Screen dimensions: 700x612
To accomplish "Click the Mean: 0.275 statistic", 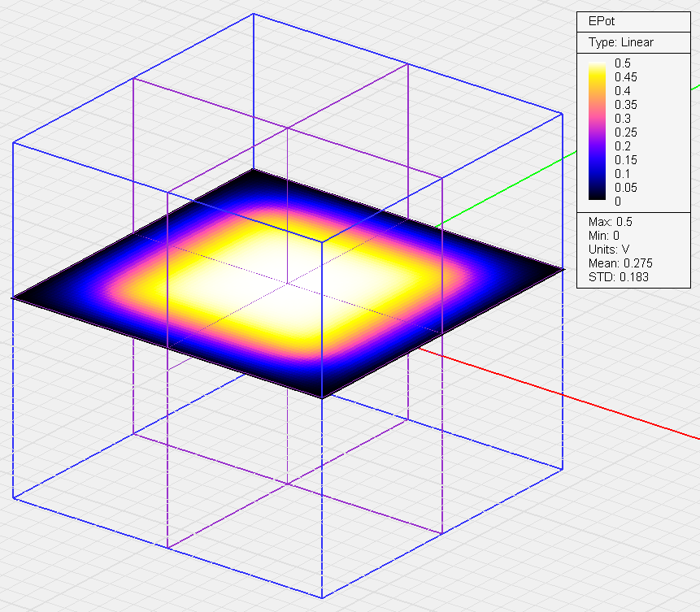I will point(620,263).
